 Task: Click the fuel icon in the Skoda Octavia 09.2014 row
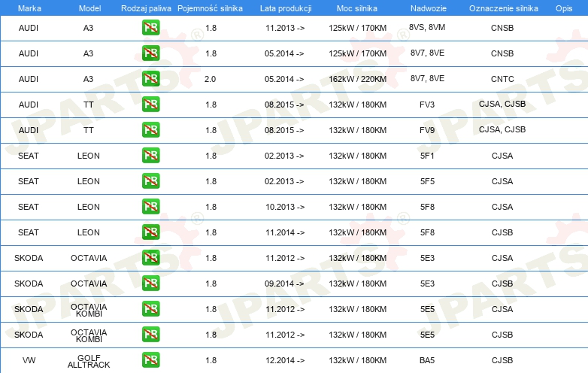[150, 284]
